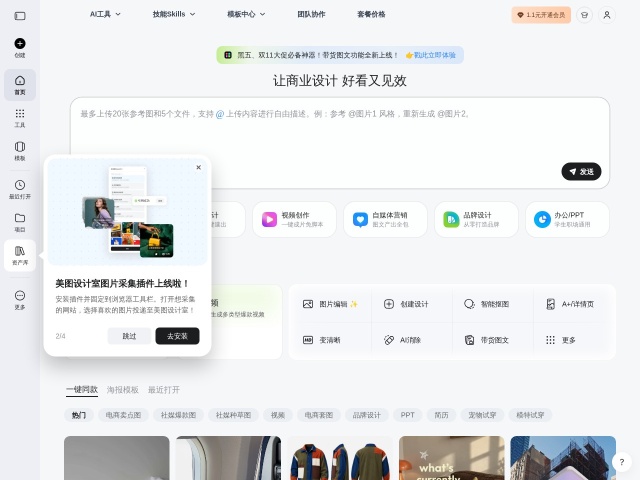
Task: Expand the AI工具 dropdown menu
Action: coord(105,14)
